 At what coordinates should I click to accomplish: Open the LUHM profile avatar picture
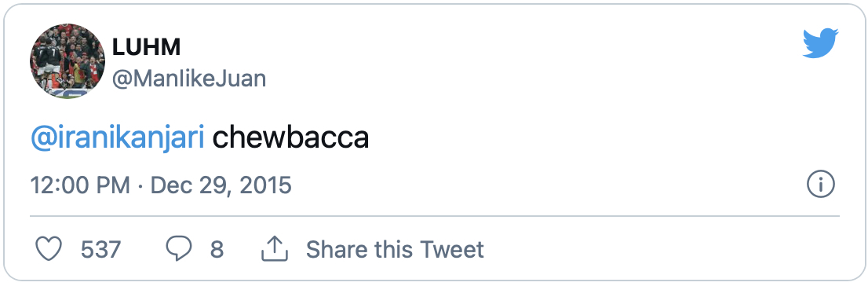tap(67, 61)
